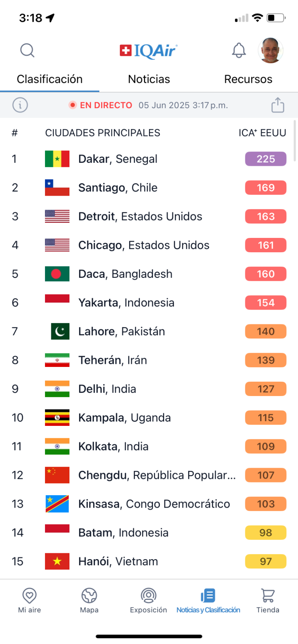Image resolution: width=298 pixels, height=644 pixels.
Task: Tap the notifications bell icon
Action: [239, 50]
